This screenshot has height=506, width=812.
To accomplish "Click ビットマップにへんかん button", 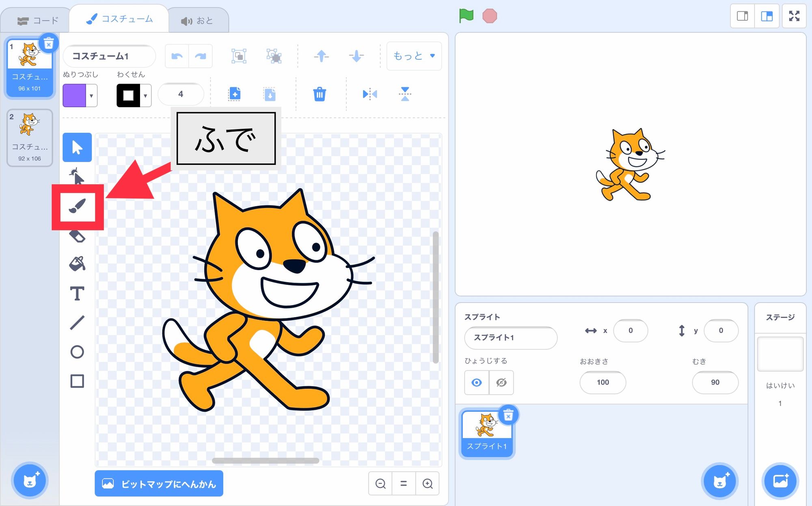I will click(159, 484).
